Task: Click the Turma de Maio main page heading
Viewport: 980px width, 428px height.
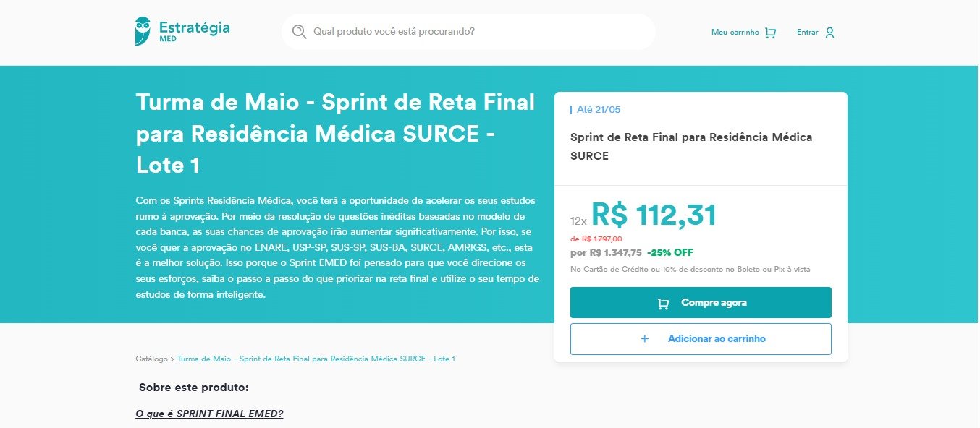Action: pyautogui.click(x=335, y=134)
